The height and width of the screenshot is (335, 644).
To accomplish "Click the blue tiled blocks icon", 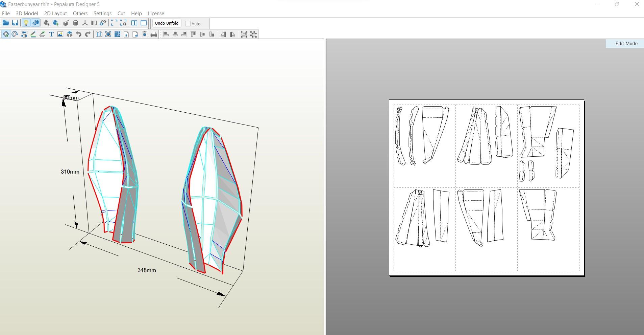I will [117, 34].
